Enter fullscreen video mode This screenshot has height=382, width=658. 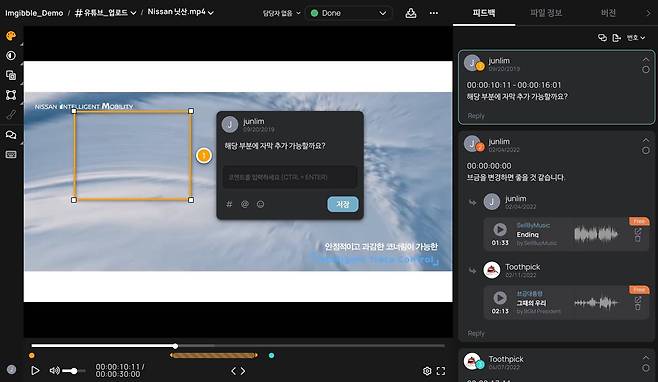[x=441, y=371]
